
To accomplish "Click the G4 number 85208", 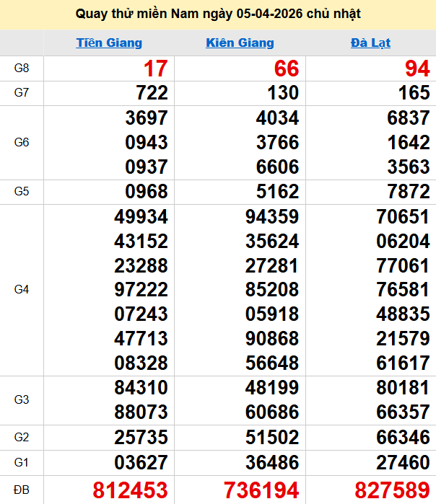I will pyautogui.click(x=272, y=290).
